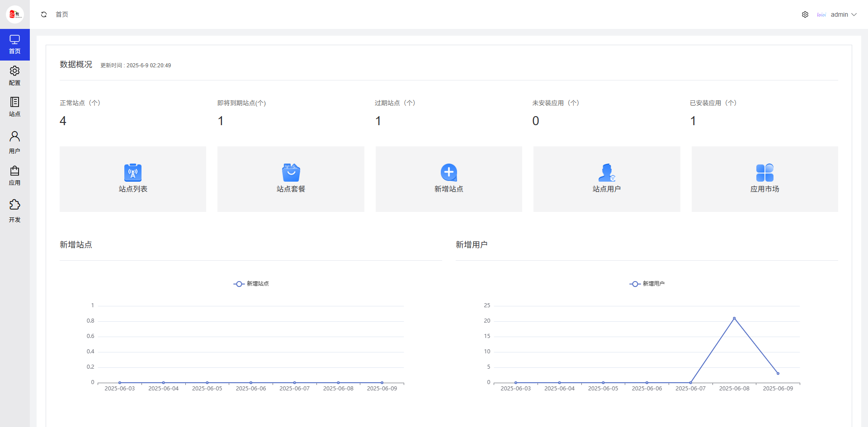Select 应用 in the sidebar
868x427 pixels.
point(14,175)
